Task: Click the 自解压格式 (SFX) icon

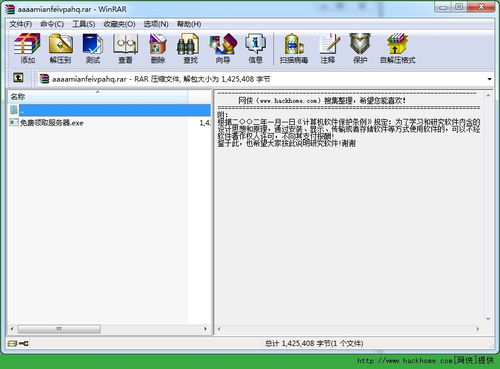Action: (x=397, y=48)
